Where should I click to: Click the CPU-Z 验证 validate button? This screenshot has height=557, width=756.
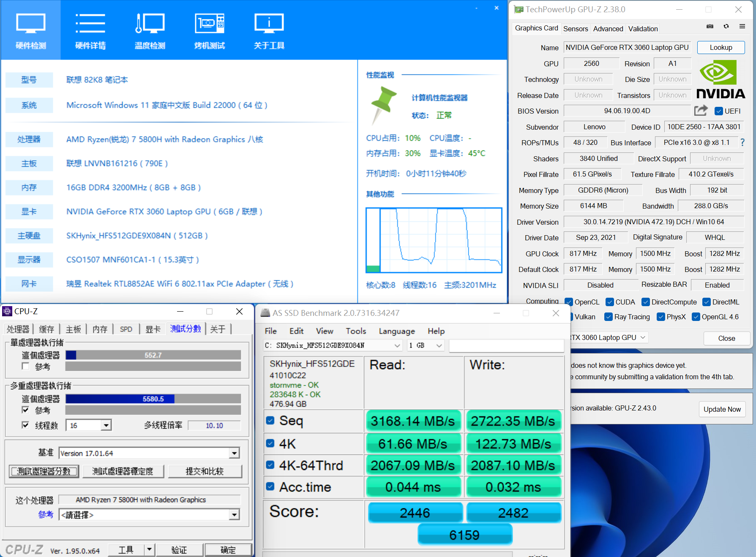tap(179, 549)
